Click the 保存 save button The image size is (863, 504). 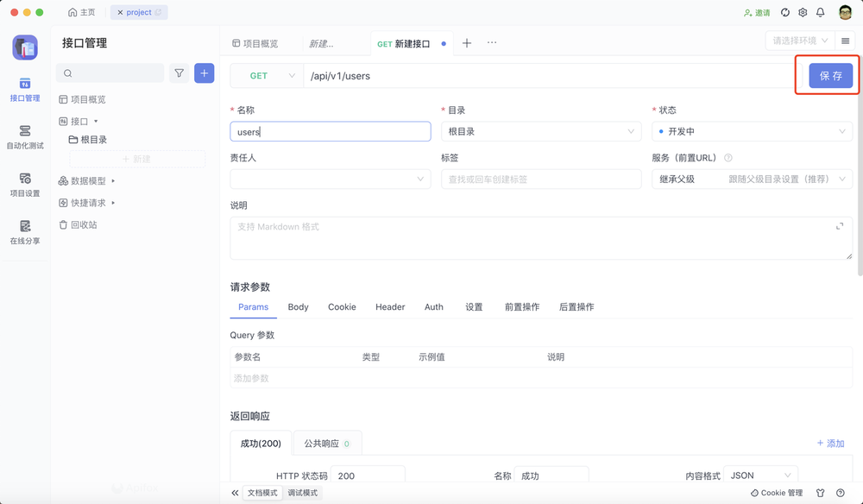[x=827, y=76]
